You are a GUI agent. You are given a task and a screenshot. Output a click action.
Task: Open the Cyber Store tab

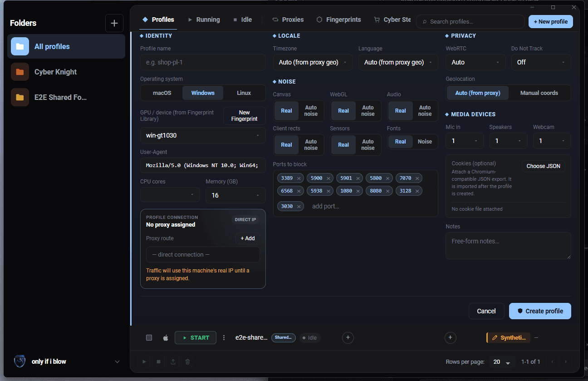[392, 20]
